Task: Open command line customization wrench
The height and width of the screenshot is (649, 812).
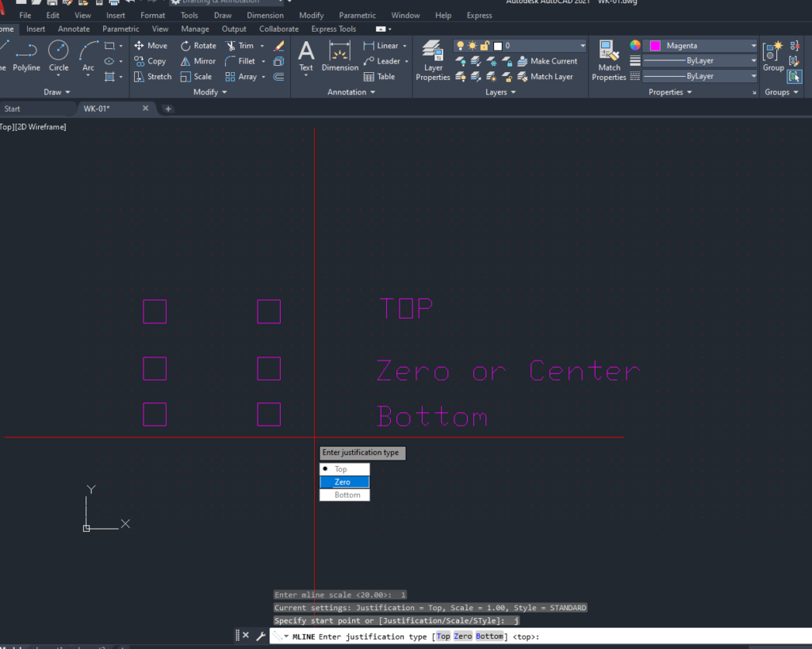Action: coord(260,636)
